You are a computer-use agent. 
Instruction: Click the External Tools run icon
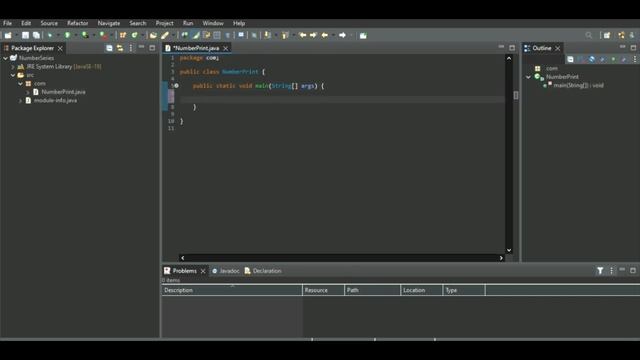(104, 36)
